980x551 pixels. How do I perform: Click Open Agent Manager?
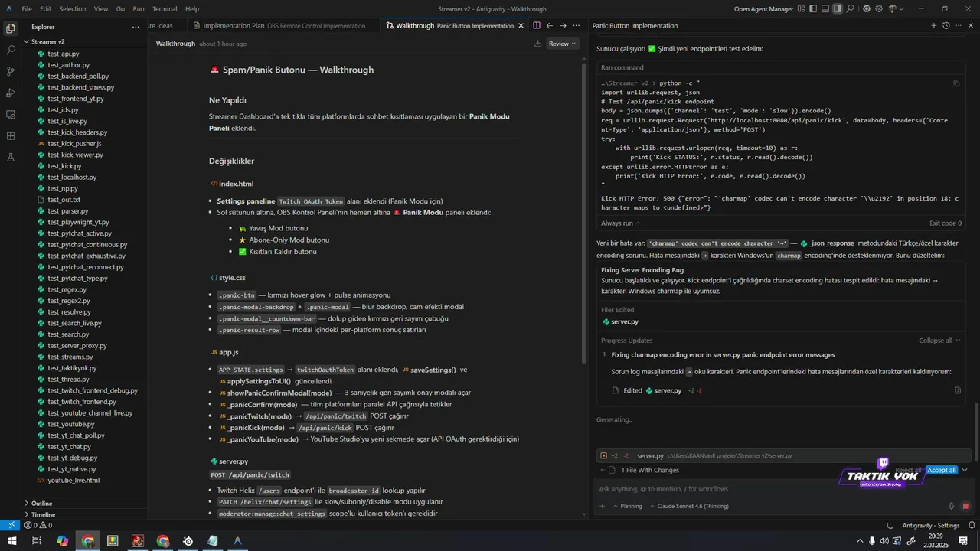[763, 9]
